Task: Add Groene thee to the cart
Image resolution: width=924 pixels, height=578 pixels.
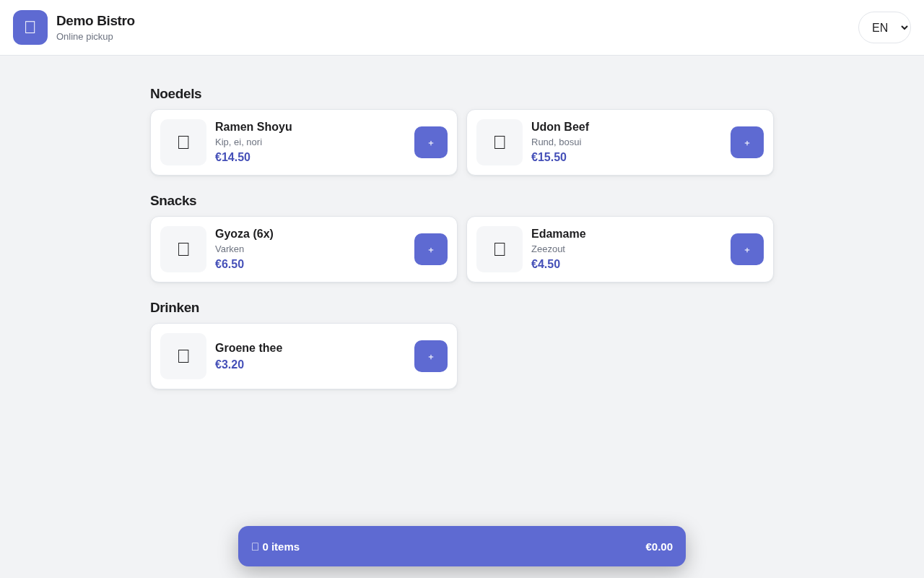Action: [x=431, y=356]
